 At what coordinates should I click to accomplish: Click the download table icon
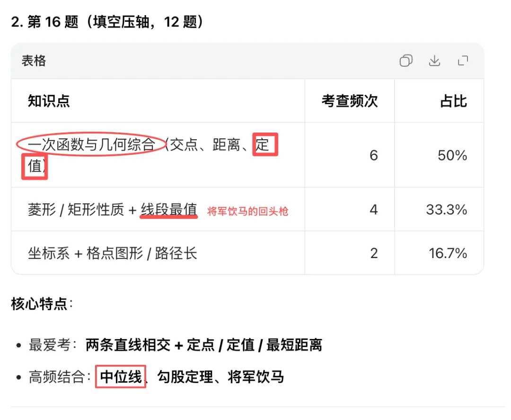coord(434,61)
